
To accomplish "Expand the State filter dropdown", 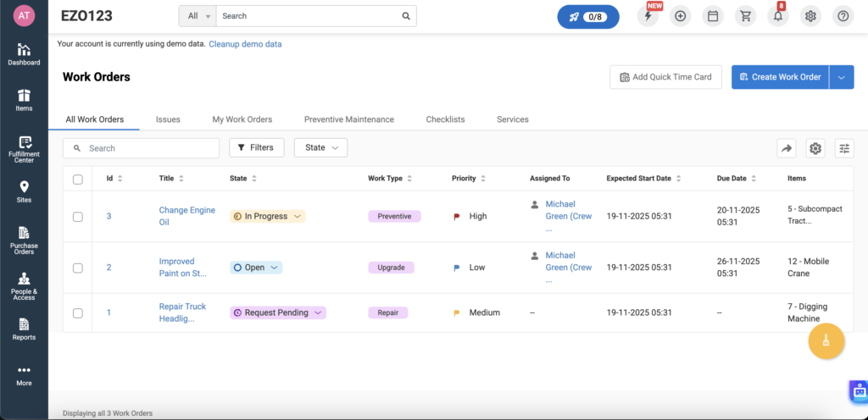I will pos(320,147).
